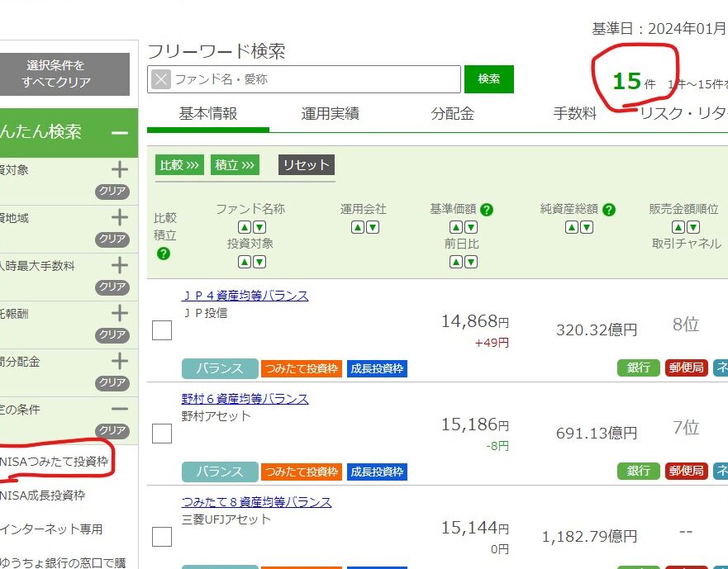
Task: Expand the 購入時最大手数料 filter section
Action: point(120,265)
